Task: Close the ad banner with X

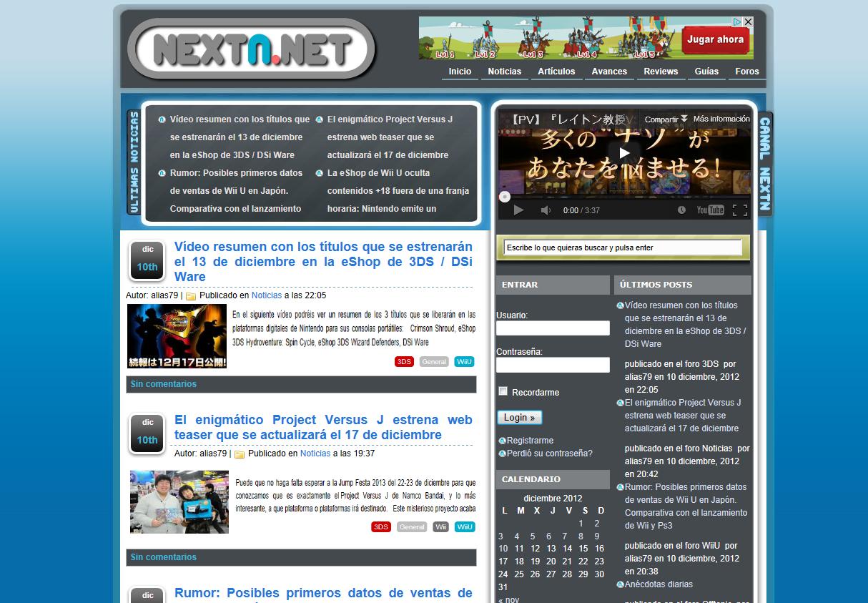Action: [748, 22]
